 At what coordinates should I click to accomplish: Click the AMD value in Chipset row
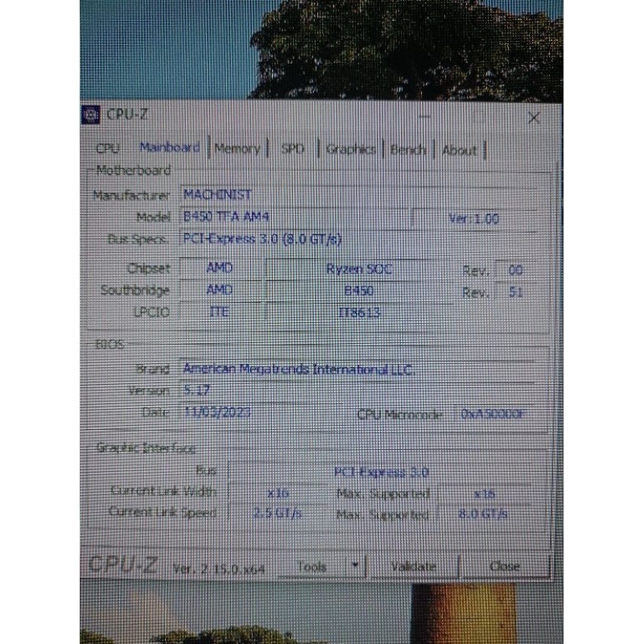(x=220, y=268)
